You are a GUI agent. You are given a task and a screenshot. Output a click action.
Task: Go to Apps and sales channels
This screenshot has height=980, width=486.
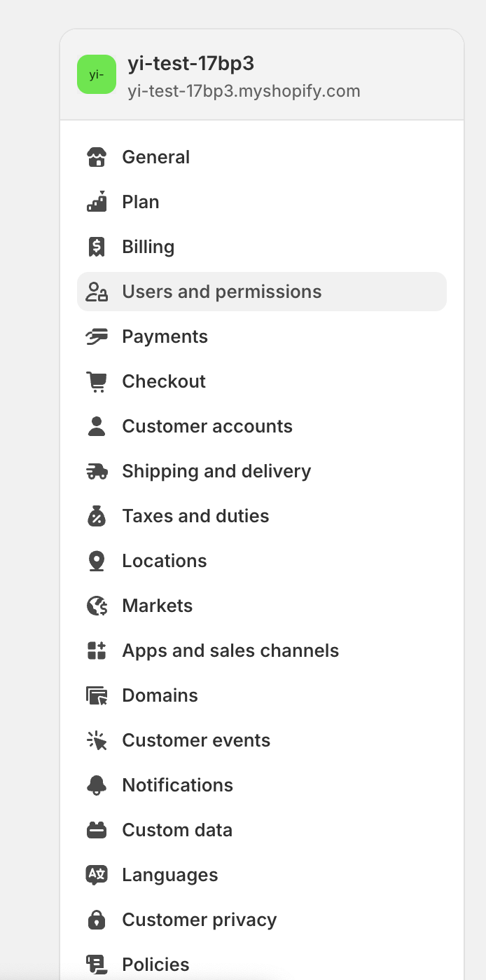click(x=230, y=651)
